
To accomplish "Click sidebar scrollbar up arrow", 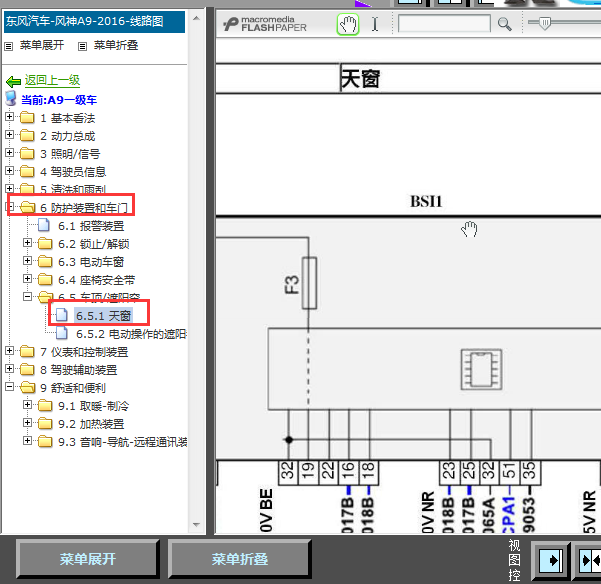I will click(196, 18).
